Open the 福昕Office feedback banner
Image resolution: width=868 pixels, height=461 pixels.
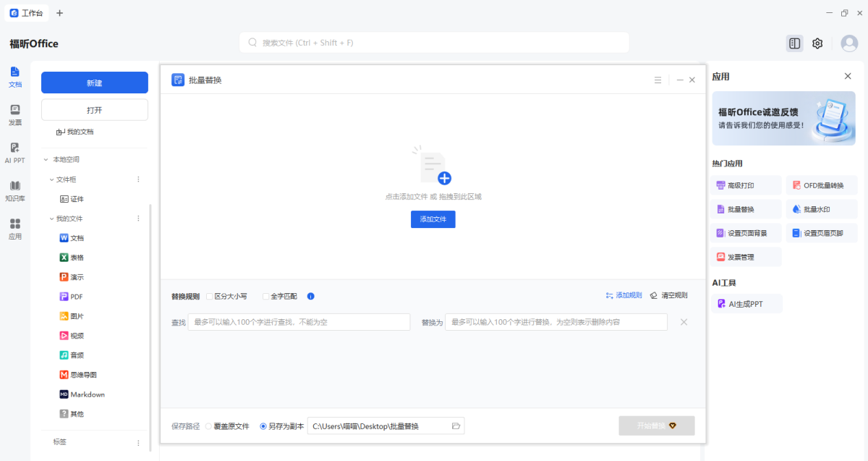coord(784,118)
